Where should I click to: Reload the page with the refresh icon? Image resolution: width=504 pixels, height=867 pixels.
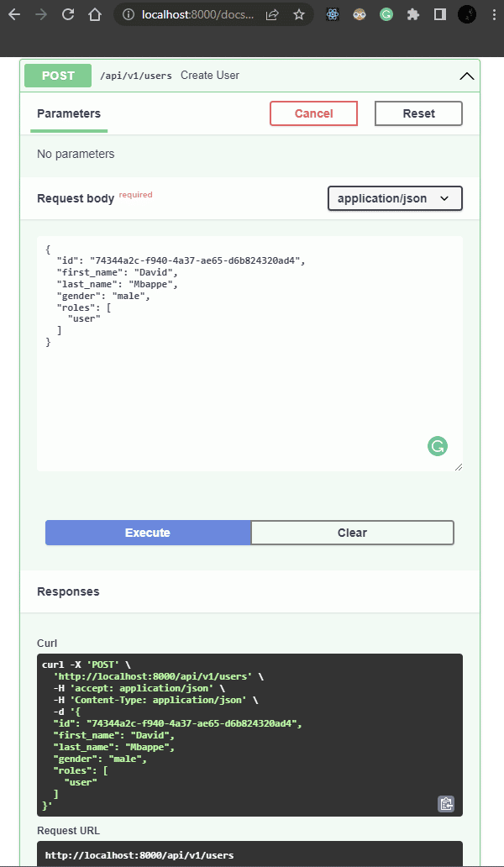click(x=66, y=14)
